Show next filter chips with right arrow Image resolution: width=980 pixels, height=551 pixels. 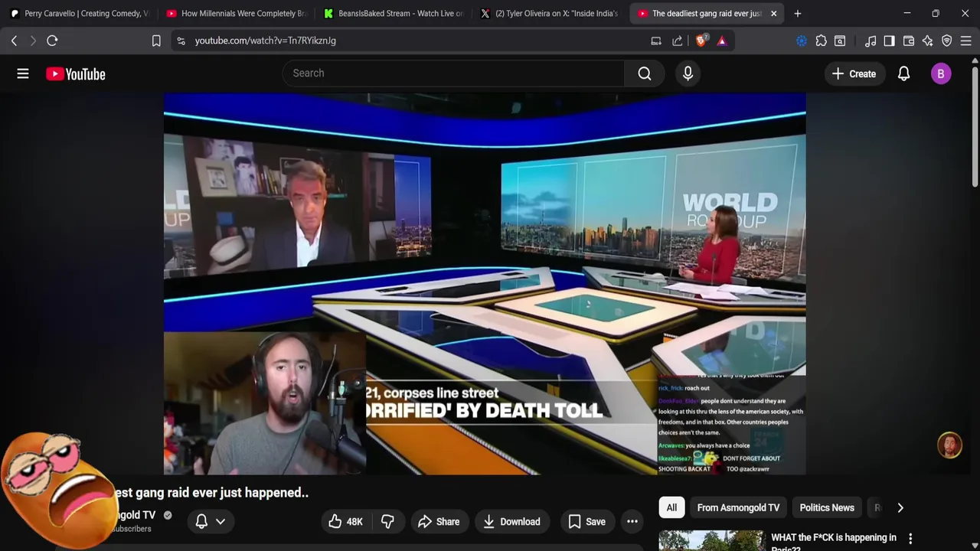(x=900, y=507)
